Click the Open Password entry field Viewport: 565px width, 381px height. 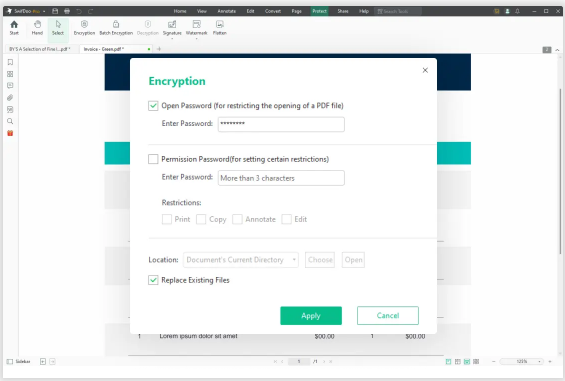tap(281, 124)
